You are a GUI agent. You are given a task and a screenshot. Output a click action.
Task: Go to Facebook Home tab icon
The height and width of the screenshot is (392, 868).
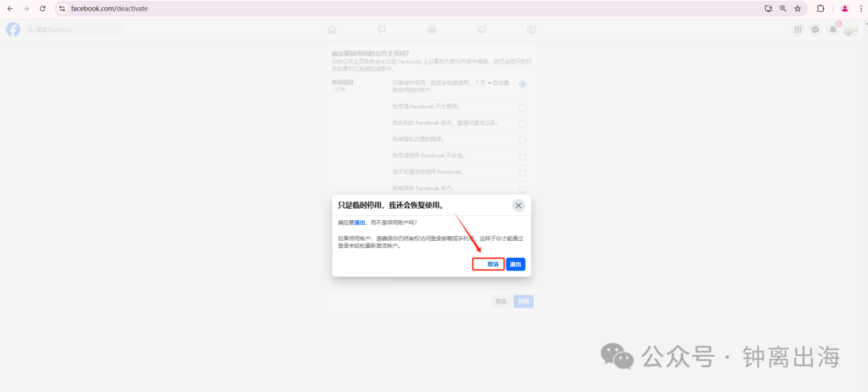[x=332, y=30]
